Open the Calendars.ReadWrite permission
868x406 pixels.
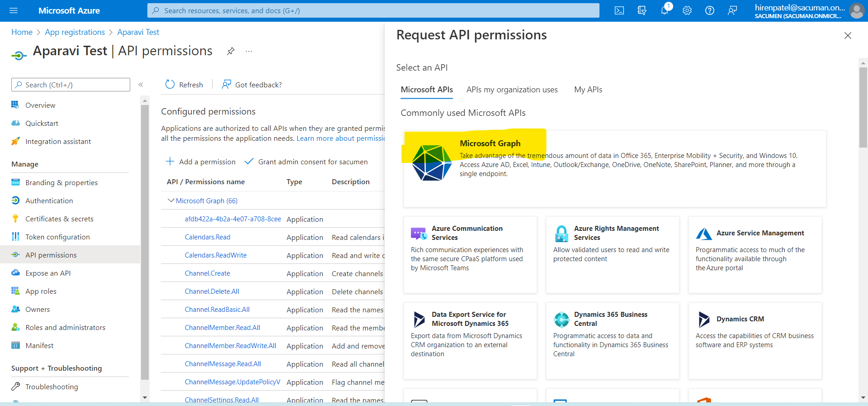tap(216, 255)
